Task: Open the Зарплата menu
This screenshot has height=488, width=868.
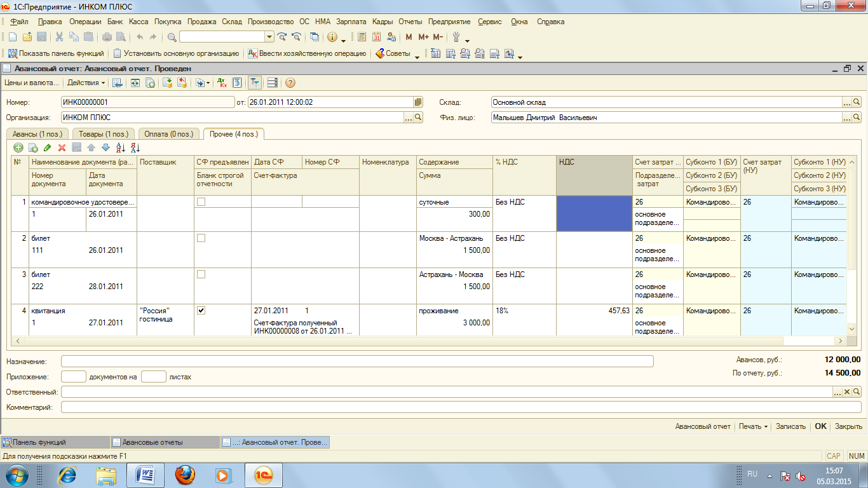Action: coord(351,22)
